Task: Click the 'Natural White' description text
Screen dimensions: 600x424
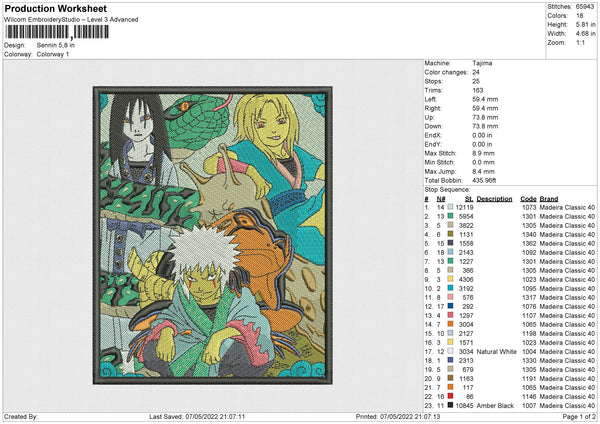Action: (496, 351)
